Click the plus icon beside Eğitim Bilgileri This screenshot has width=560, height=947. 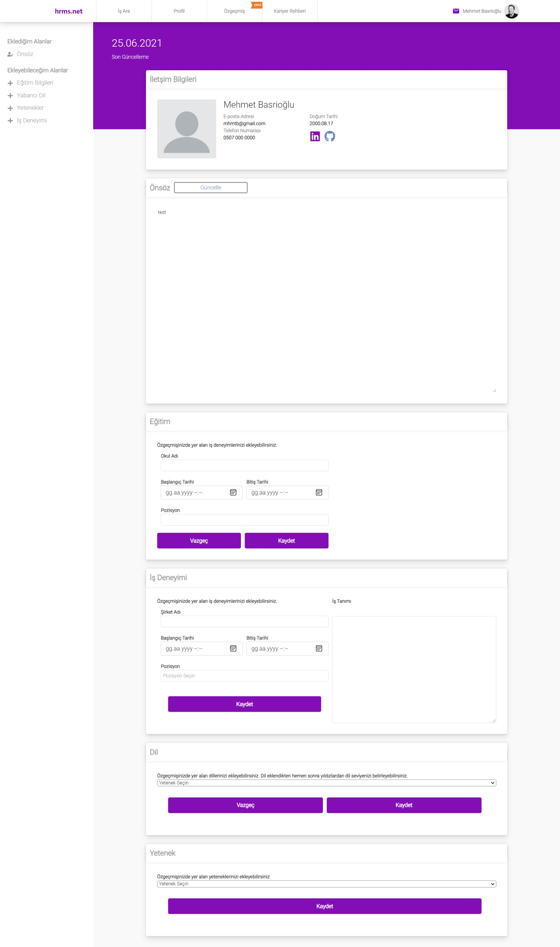[x=10, y=83]
